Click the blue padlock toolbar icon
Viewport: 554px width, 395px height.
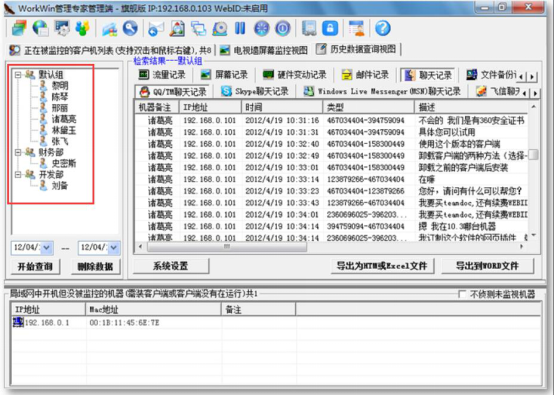coord(330,28)
